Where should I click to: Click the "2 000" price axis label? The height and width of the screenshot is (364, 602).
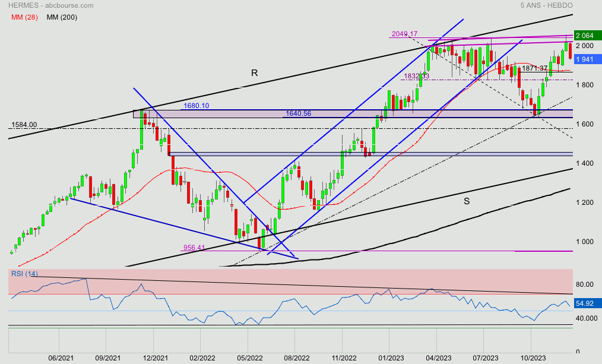[584, 46]
